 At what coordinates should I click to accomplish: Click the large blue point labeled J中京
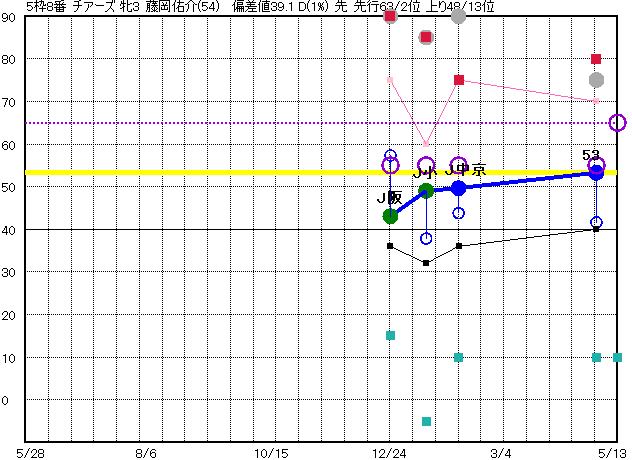point(459,187)
